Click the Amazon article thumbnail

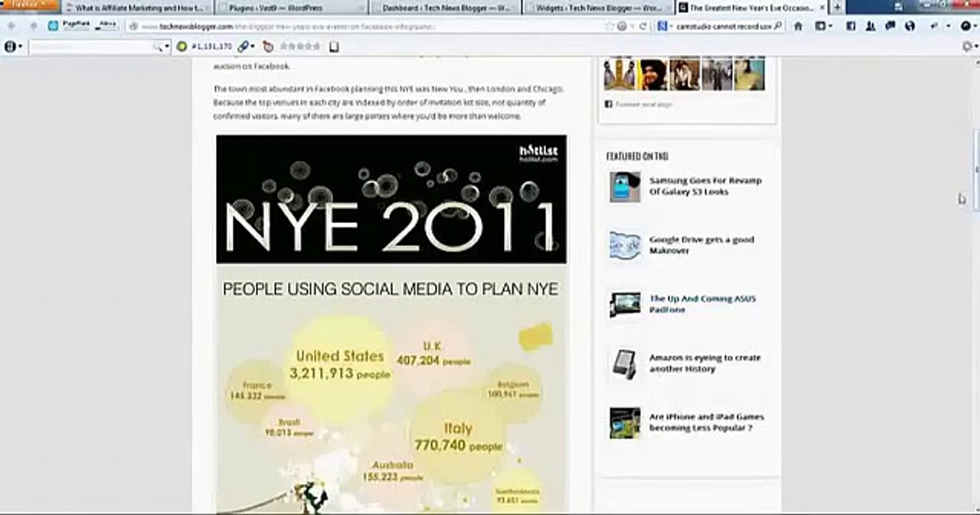click(x=625, y=363)
